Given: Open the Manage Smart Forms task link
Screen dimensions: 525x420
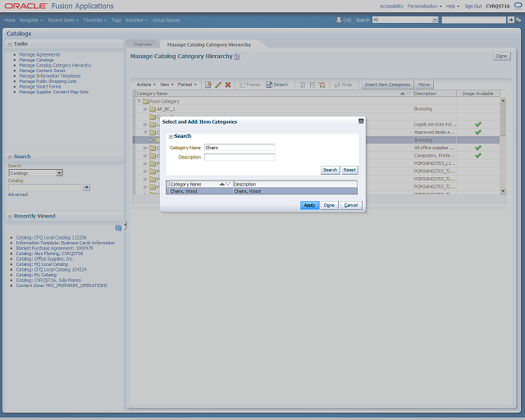Looking at the screenshot, I should pos(40,86).
